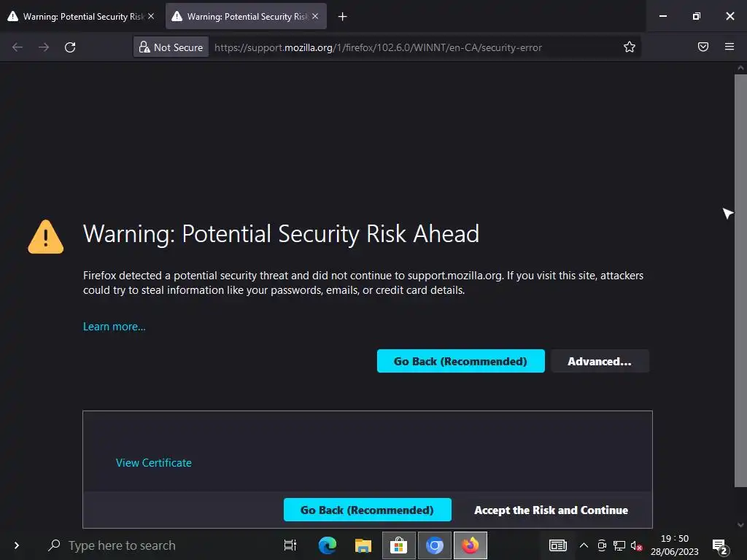Expand the taskbar chevron next to the search box

(x=17, y=545)
